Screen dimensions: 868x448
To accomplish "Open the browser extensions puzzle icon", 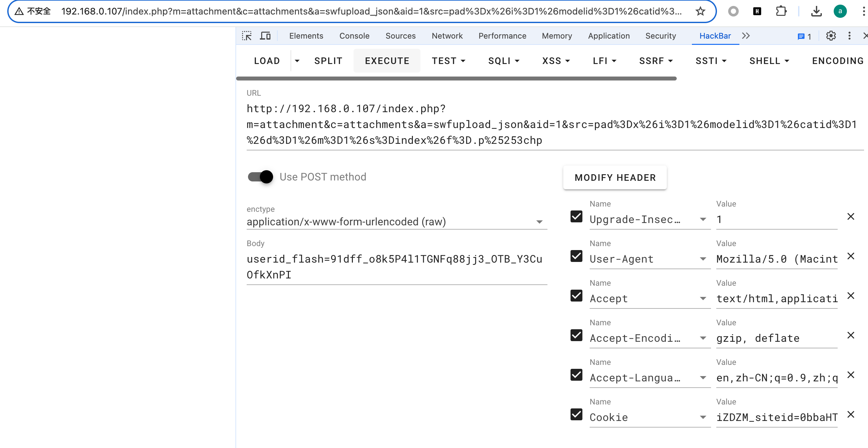I will tap(781, 11).
